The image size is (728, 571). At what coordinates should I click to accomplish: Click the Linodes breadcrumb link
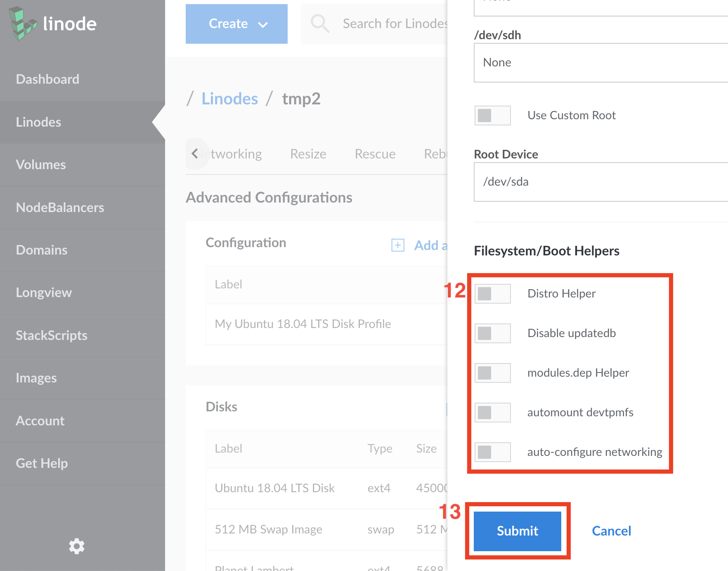click(x=230, y=99)
